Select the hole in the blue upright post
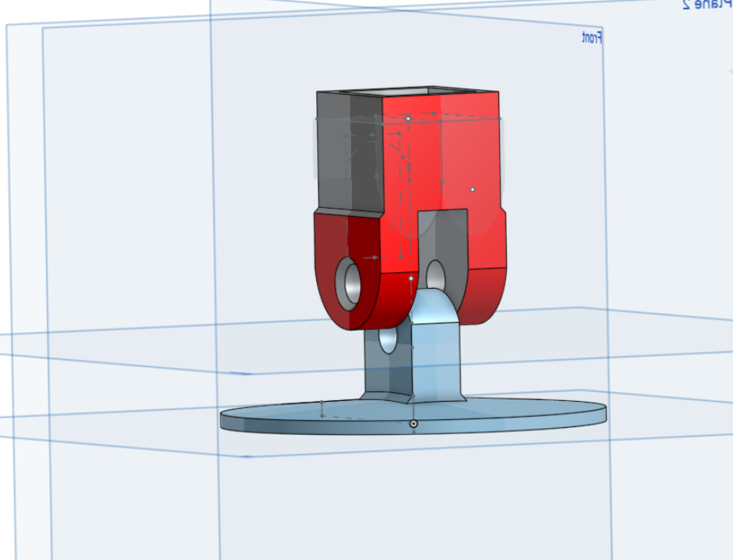This screenshot has width=733, height=560. (388, 339)
